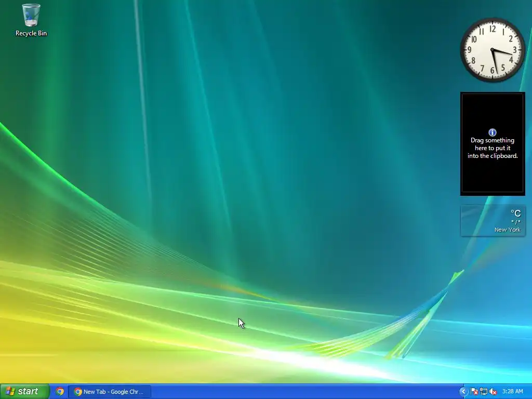Switch to New Tab - Google Chrome taskbar button
Image resolution: width=532 pixels, height=399 pixels.
pos(110,392)
